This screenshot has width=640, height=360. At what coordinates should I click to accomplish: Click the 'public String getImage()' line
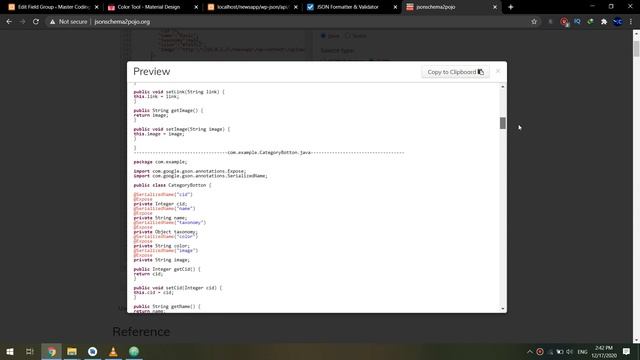tap(168, 110)
